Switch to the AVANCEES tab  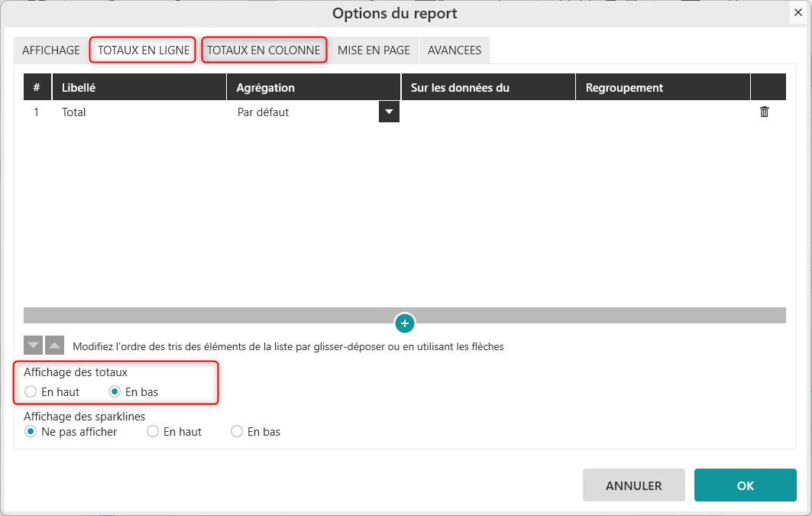[x=455, y=50]
